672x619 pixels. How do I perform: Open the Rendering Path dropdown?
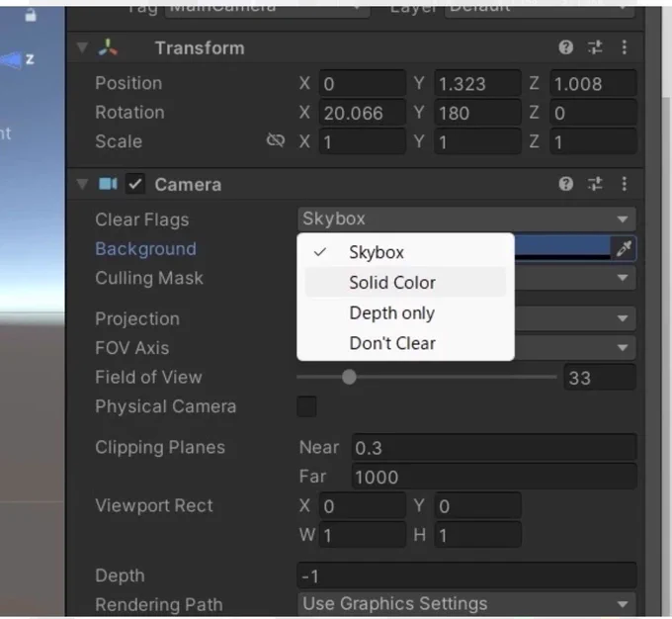tap(466, 604)
